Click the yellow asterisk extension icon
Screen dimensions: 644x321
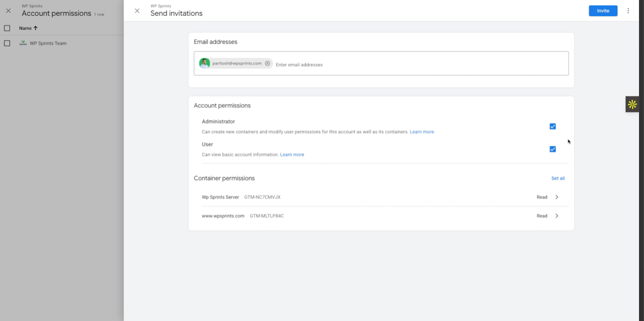pyautogui.click(x=632, y=104)
